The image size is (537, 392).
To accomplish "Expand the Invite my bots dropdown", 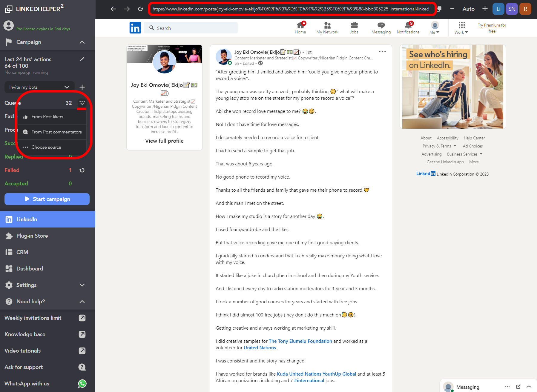I will (67, 87).
